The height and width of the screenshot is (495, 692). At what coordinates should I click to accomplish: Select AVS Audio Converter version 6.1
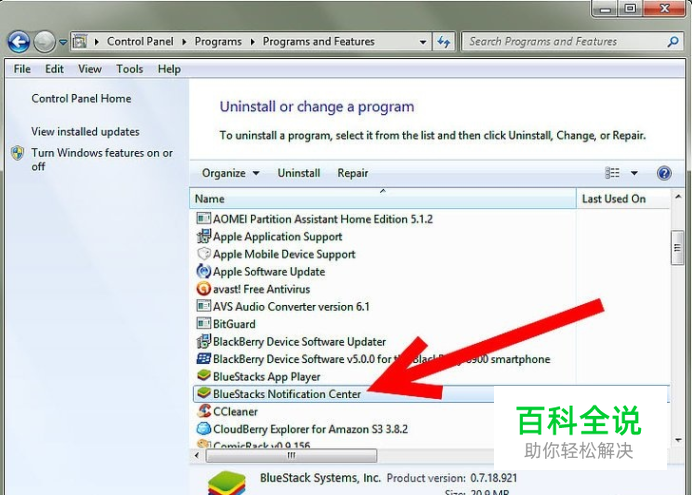291,307
